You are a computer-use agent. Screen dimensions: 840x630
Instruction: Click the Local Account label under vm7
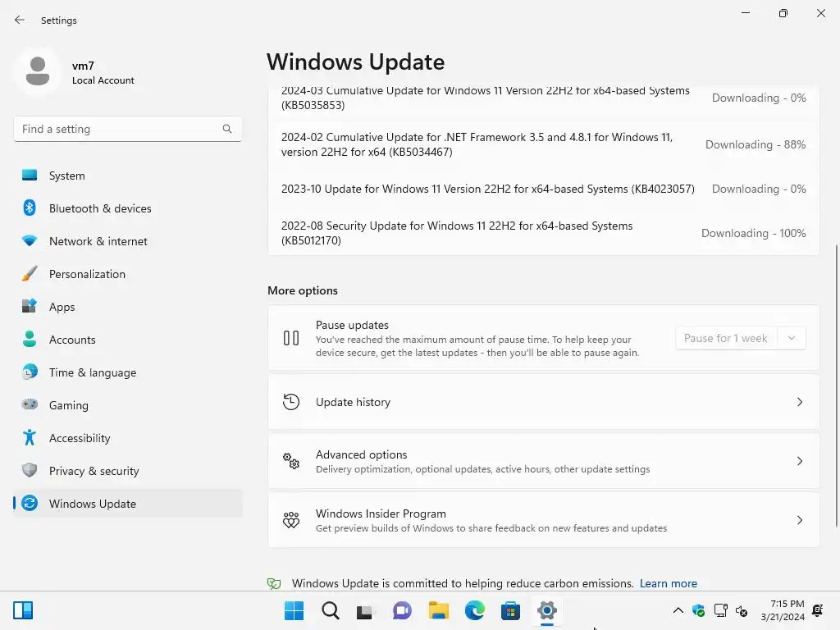pyautogui.click(x=103, y=80)
